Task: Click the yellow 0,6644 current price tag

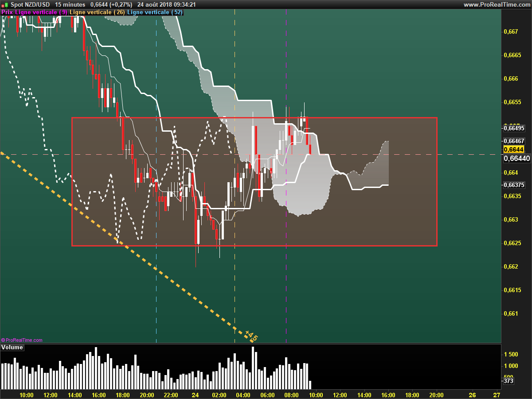Action: coord(513,150)
